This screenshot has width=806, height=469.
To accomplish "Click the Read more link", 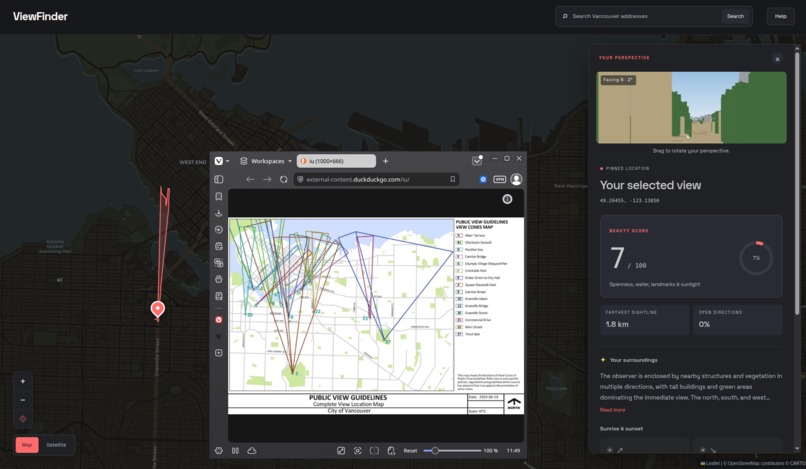I will (x=612, y=410).
